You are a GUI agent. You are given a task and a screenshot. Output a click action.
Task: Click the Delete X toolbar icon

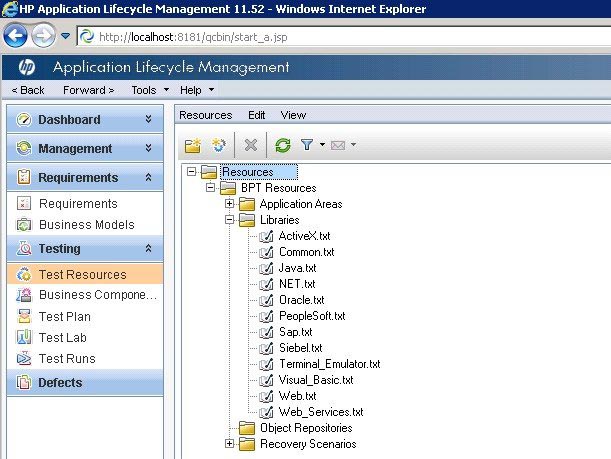251,145
